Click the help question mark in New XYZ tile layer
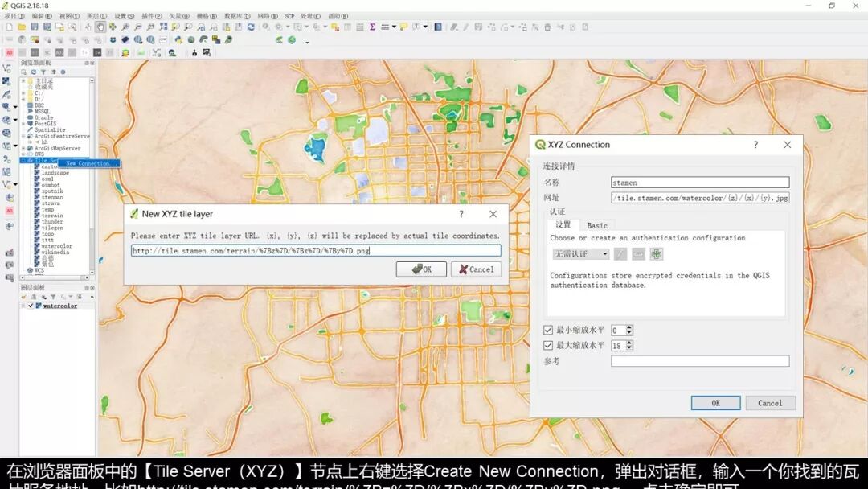This screenshot has width=868, height=489. [x=461, y=214]
